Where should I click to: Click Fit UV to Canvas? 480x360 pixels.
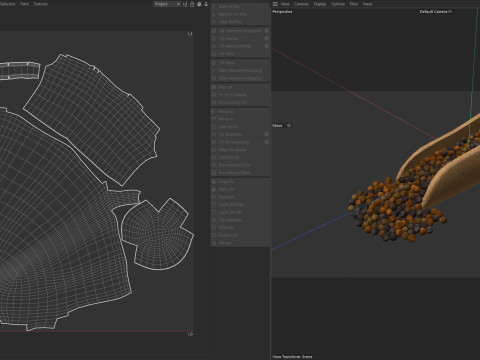[x=240, y=95]
